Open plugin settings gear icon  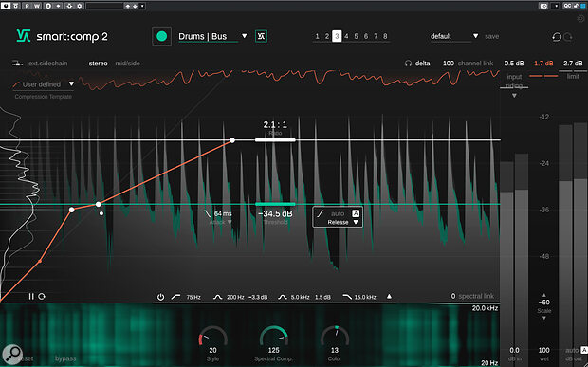580,18
